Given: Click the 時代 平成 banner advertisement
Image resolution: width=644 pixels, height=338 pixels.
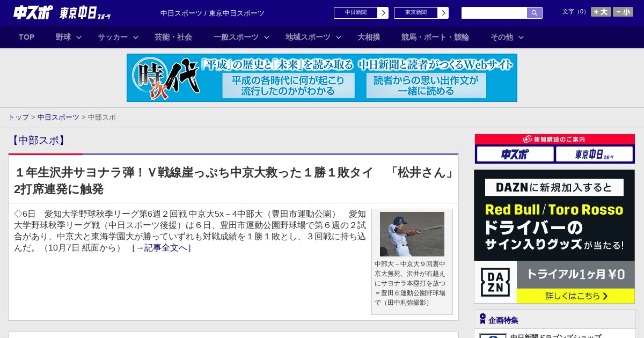Looking at the screenshot, I should [322, 78].
